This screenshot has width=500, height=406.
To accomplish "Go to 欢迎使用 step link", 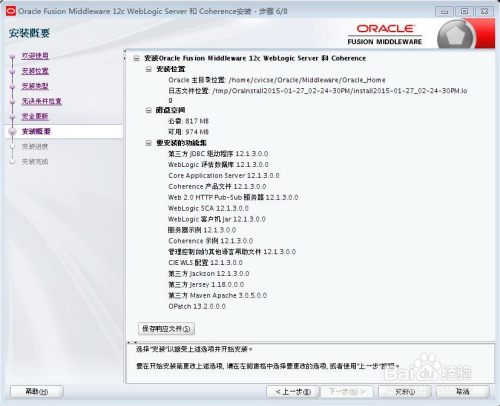I will coord(35,56).
